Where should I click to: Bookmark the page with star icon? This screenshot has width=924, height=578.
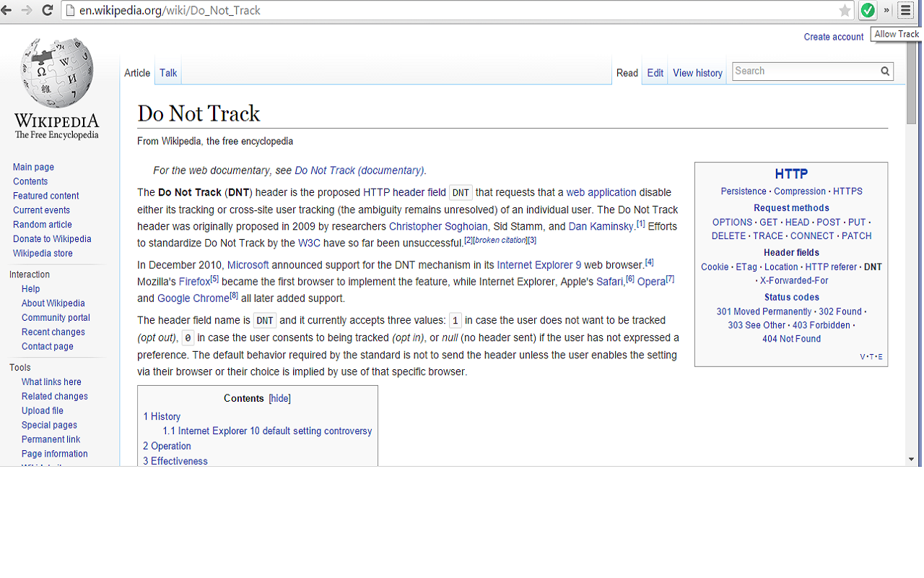click(x=845, y=10)
